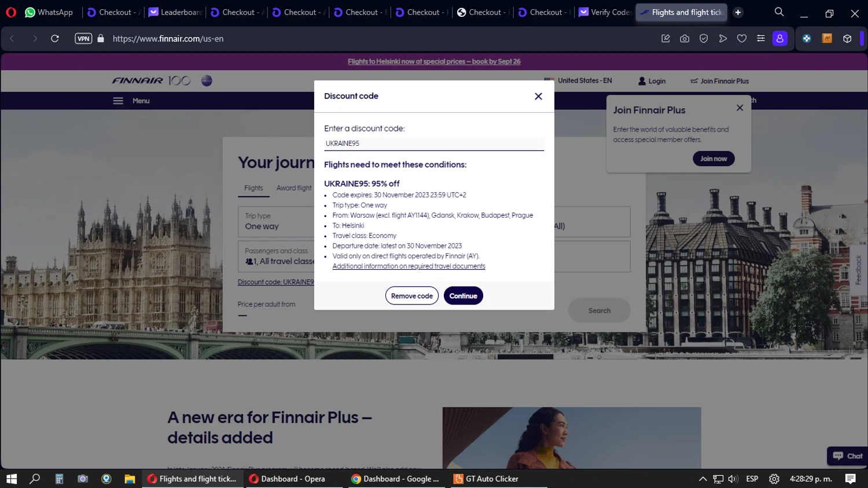Open the purple profile account icon

780,39
